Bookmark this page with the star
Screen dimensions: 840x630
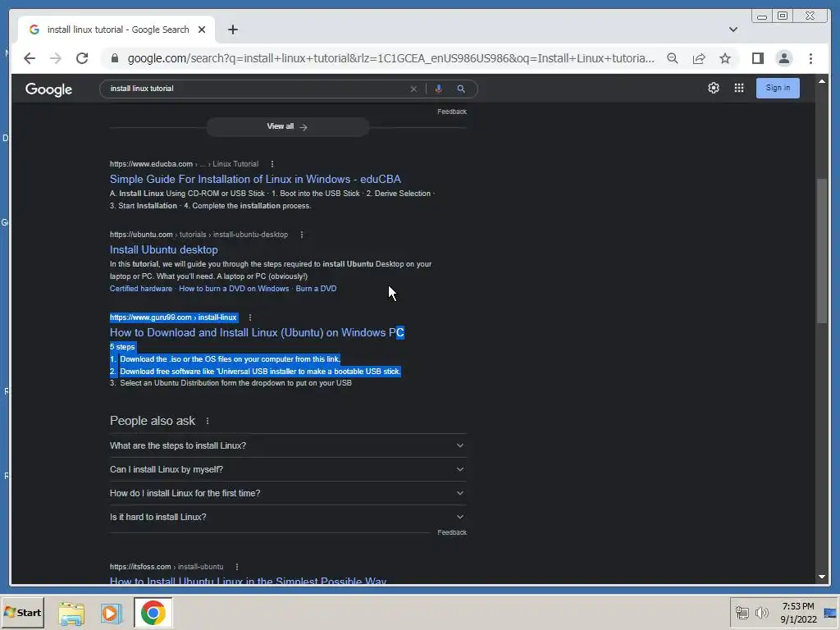[x=725, y=58]
